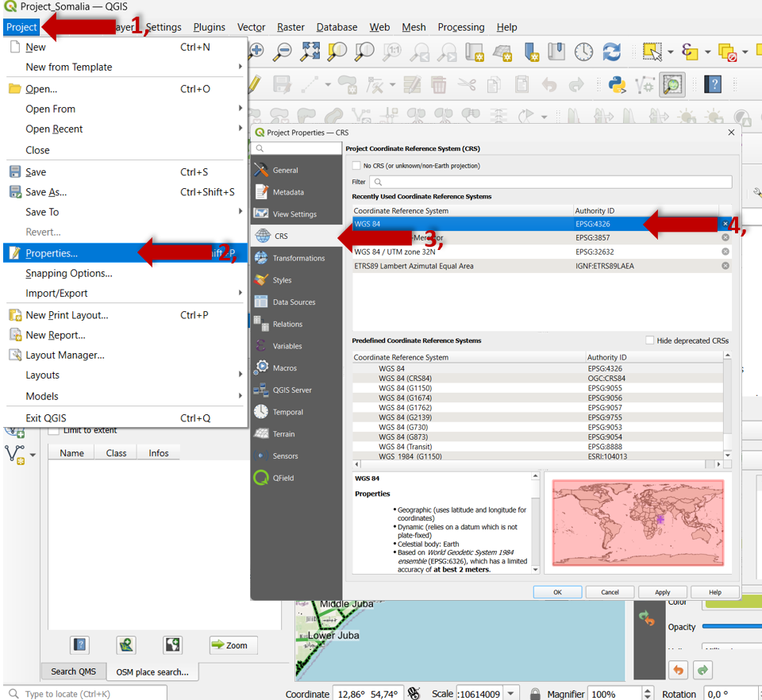
Task: Click the Refresh map icon
Action: tap(611, 52)
